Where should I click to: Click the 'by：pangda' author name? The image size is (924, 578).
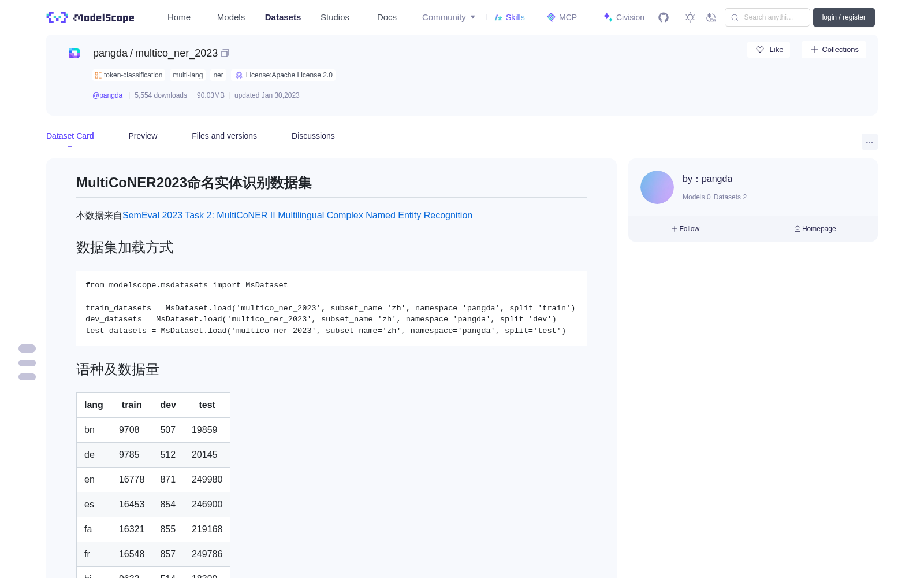click(707, 179)
